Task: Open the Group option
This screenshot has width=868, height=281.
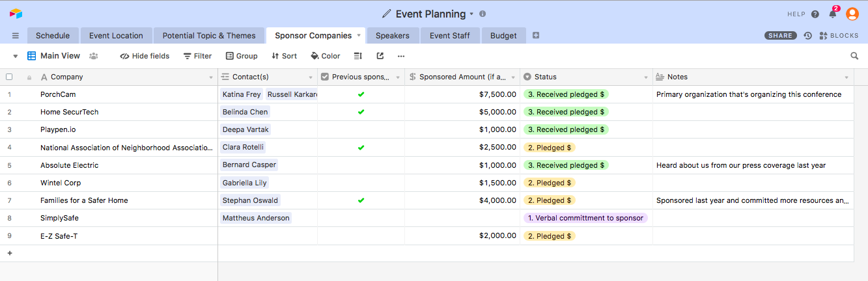Action: pos(242,56)
